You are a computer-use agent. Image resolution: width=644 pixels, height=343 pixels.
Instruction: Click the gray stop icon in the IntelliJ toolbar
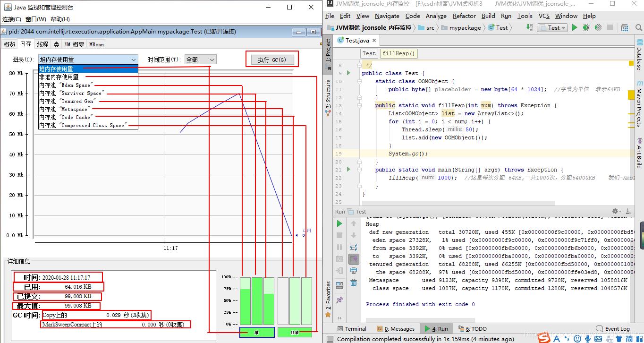click(x=610, y=27)
